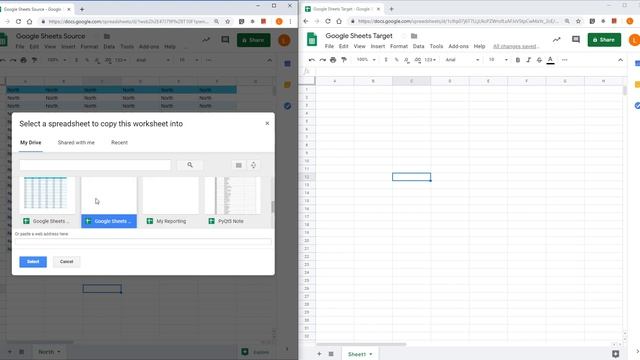Screen dimensions: 640x360
Task: Click the Sheets home logo in Target window
Action: click(312, 40)
